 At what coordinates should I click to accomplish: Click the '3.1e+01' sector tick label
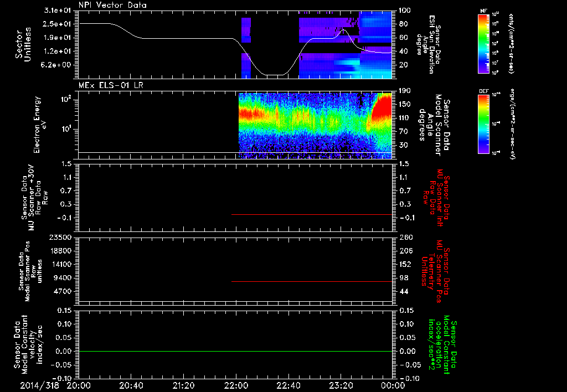click(x=58, y=11)
